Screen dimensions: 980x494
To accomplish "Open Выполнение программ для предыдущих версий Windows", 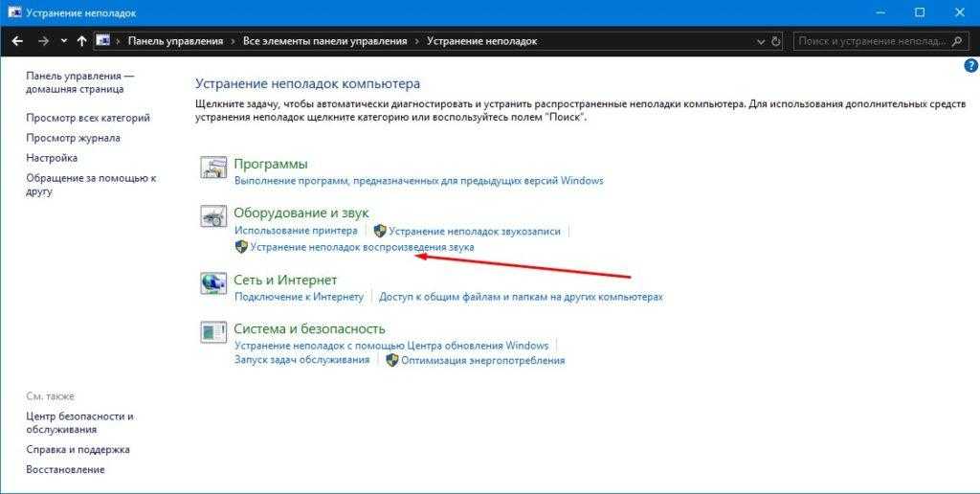I will coord(419,181).
